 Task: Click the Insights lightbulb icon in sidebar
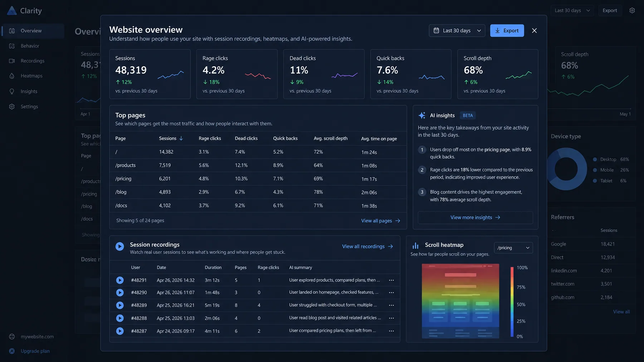tap(12, 92)
